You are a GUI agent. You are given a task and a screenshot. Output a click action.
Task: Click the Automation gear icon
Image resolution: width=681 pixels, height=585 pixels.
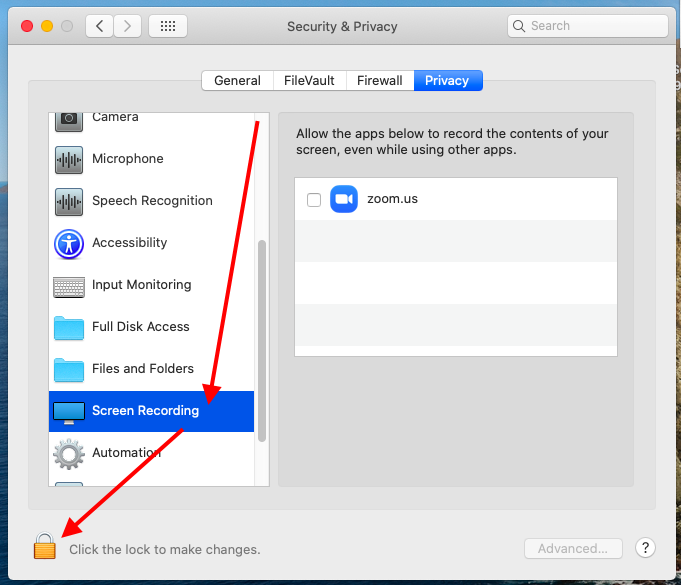tap(69, 453)
